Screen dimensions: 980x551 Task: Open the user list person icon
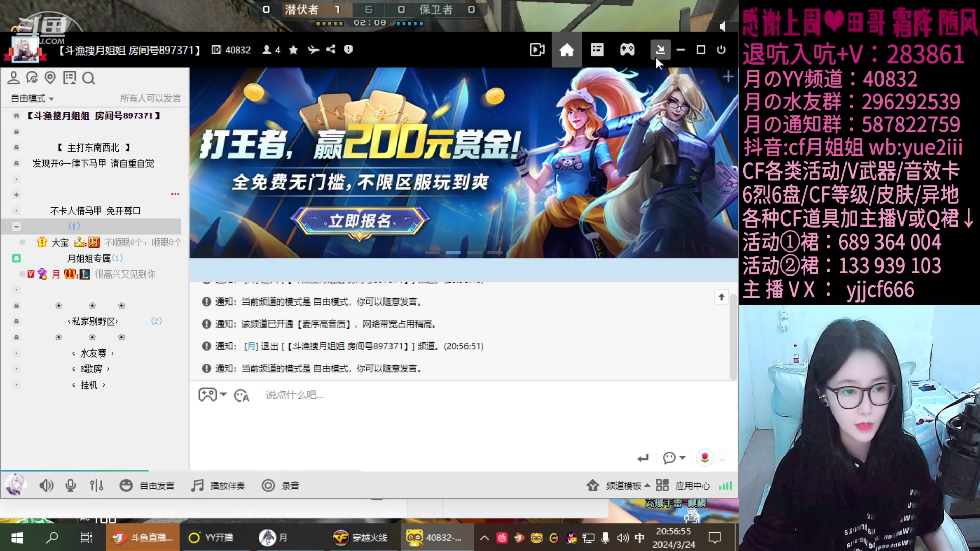point(14,78)
